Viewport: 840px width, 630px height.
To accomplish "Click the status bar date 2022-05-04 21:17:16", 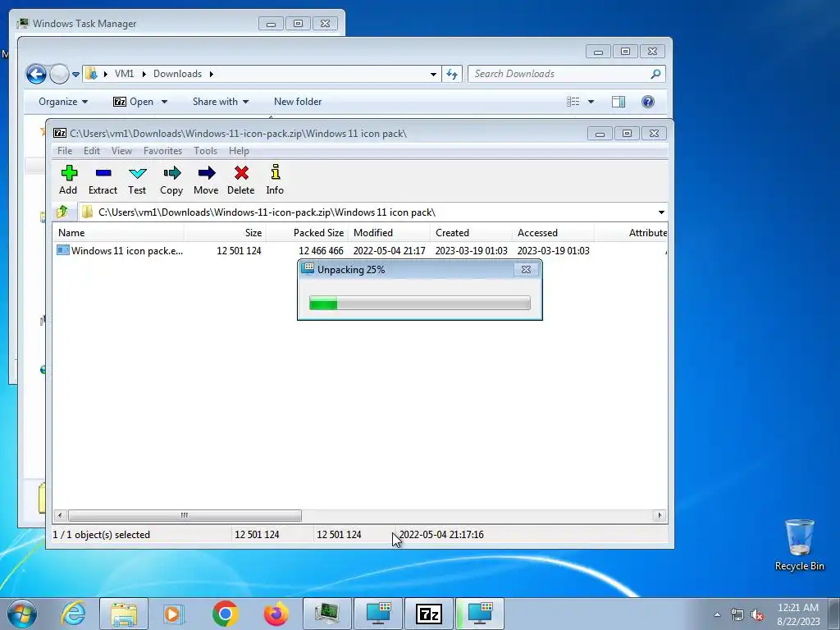I will click(x=441, y=535).
